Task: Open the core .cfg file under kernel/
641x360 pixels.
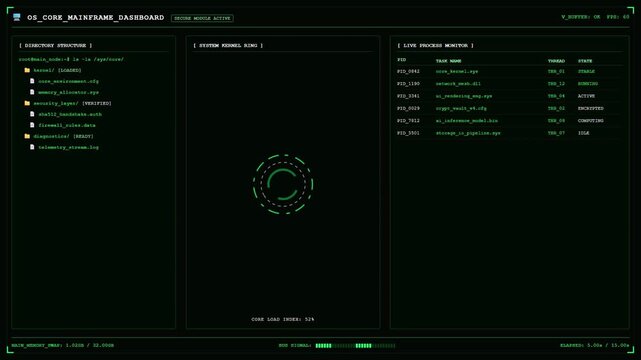Action: click(69, 81)
